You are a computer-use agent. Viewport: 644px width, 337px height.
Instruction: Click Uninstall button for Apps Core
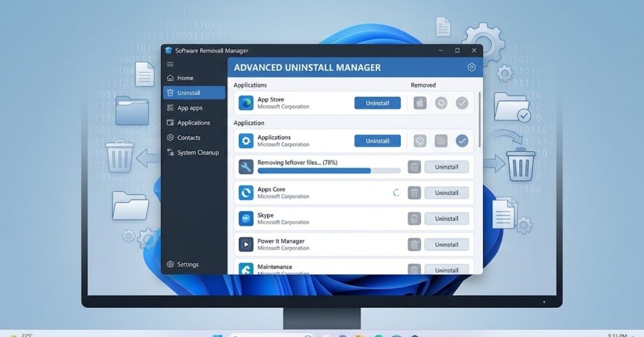[447, 193]
